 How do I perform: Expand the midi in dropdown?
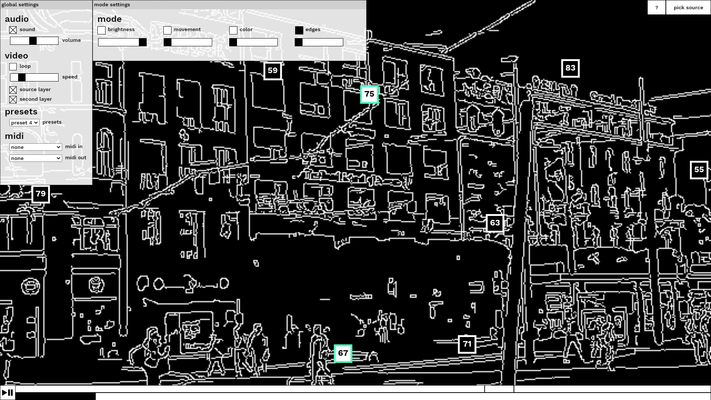tap(36, 147)
